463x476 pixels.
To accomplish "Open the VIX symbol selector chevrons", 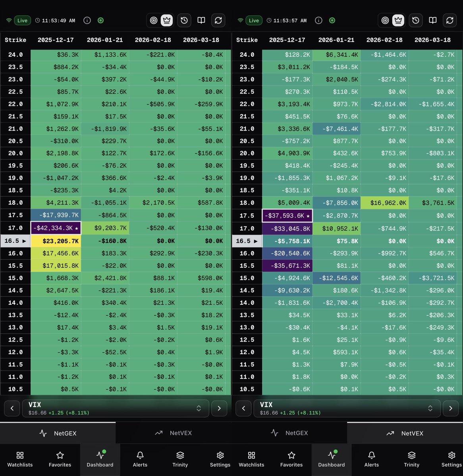I will [x=199, y=408].
